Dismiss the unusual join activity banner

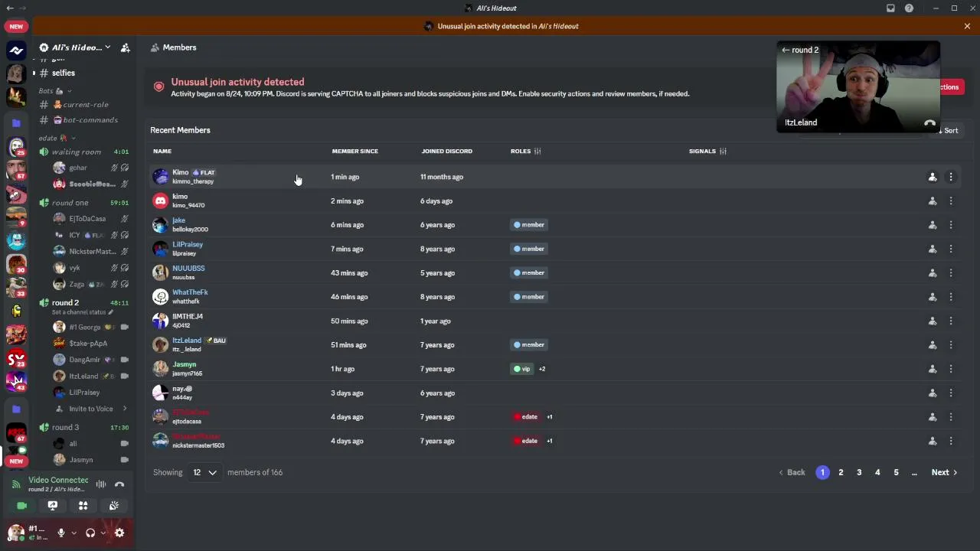pyautogui.click(x=967, y=26)
